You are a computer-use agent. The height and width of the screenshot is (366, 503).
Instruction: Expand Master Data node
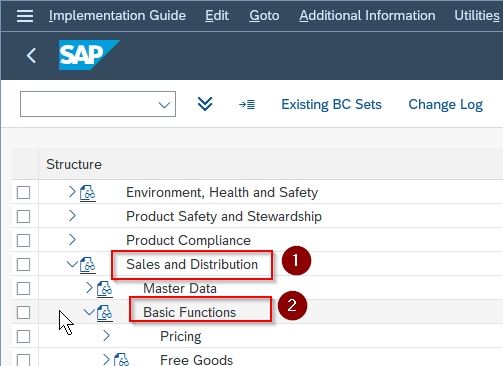(x=89, y=288)
